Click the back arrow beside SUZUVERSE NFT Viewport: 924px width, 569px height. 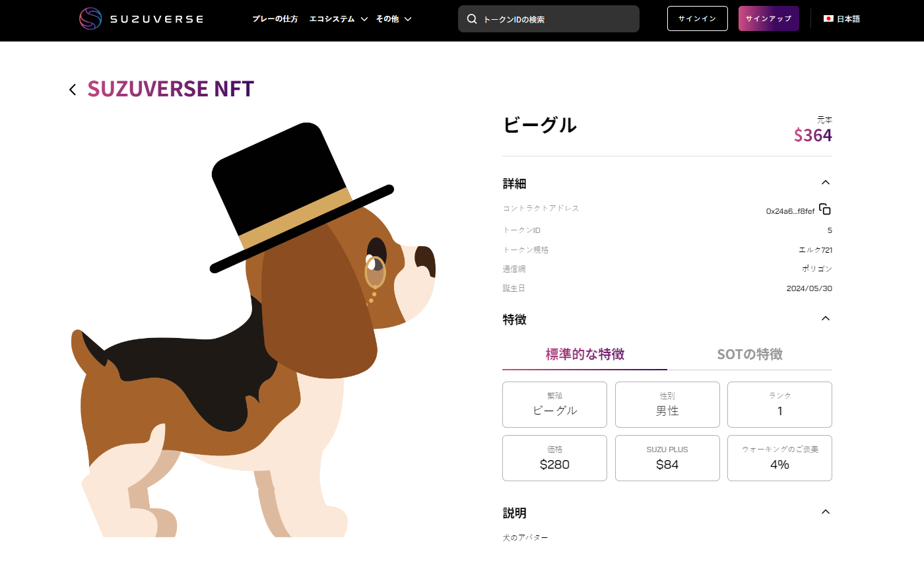click(x=73, y=90)
